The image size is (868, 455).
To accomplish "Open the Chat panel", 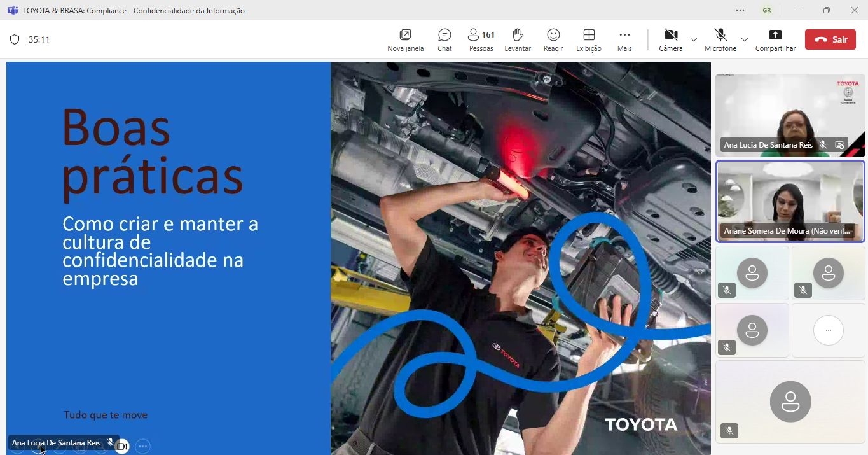I will pyautogui.click(x=444, y=39).
